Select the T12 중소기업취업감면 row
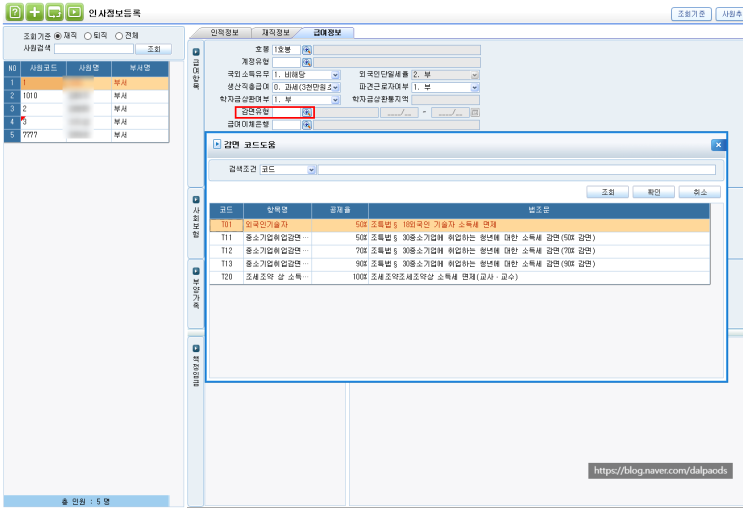Viewport: 743px width, 510px height. pos(460,251)
